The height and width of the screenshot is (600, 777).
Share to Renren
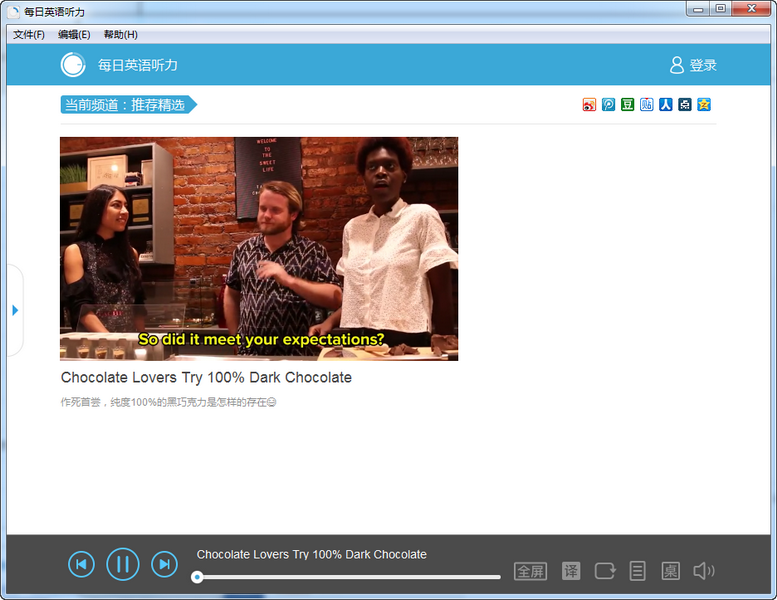pos(666,104)
